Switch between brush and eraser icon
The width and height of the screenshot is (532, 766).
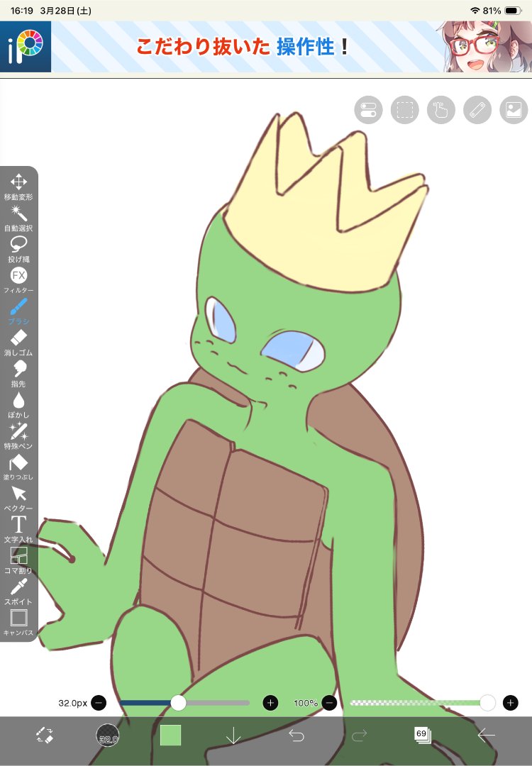coord(45,735)
